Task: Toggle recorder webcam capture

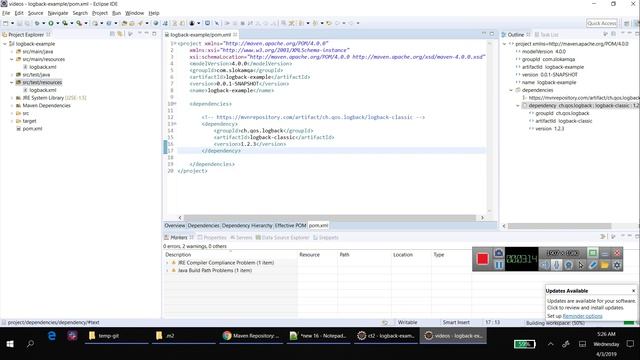Action: click(x=568, y=265)
